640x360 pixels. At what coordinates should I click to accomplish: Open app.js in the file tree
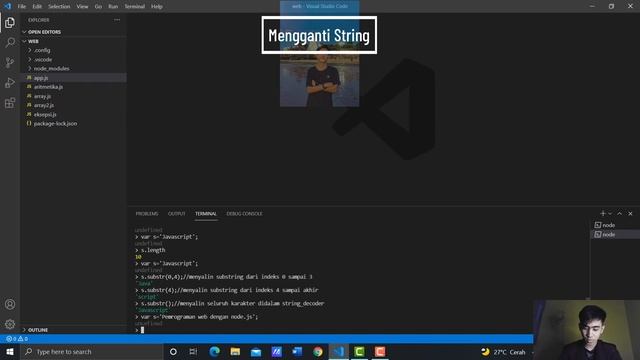pyautogui.click(x=41, y=78)
